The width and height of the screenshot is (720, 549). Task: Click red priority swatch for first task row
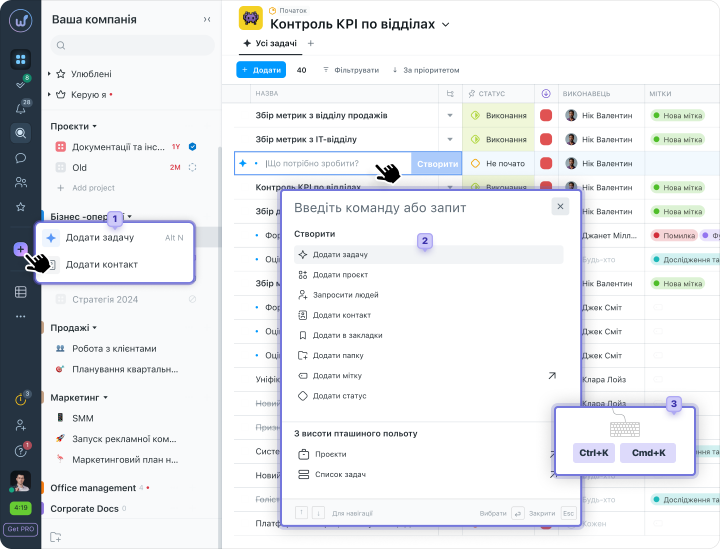(x=546, y=115)
